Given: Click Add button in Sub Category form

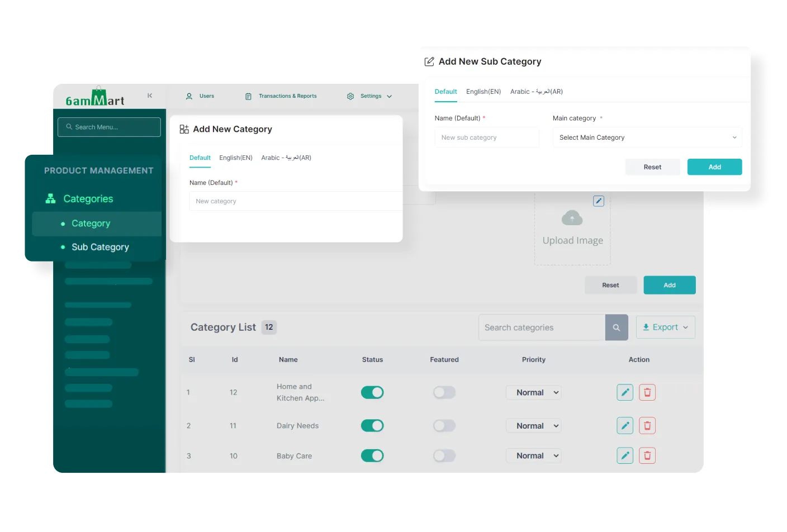Looking at the screenshot, I should 714,167.
